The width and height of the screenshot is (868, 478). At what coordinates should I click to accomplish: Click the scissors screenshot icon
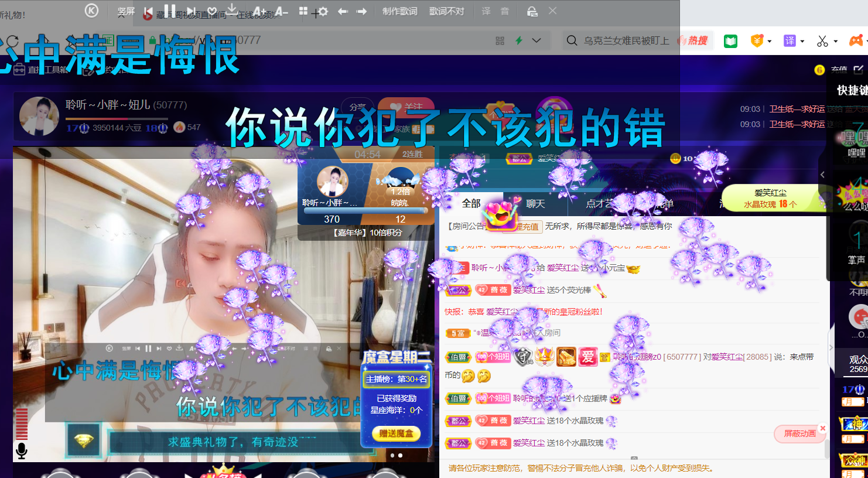(x=823, y=41)
